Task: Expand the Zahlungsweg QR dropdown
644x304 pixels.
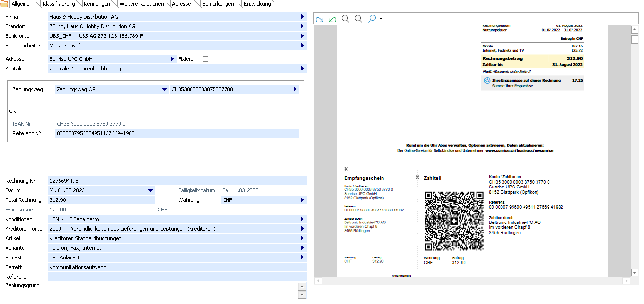Action: coord(164,89)
